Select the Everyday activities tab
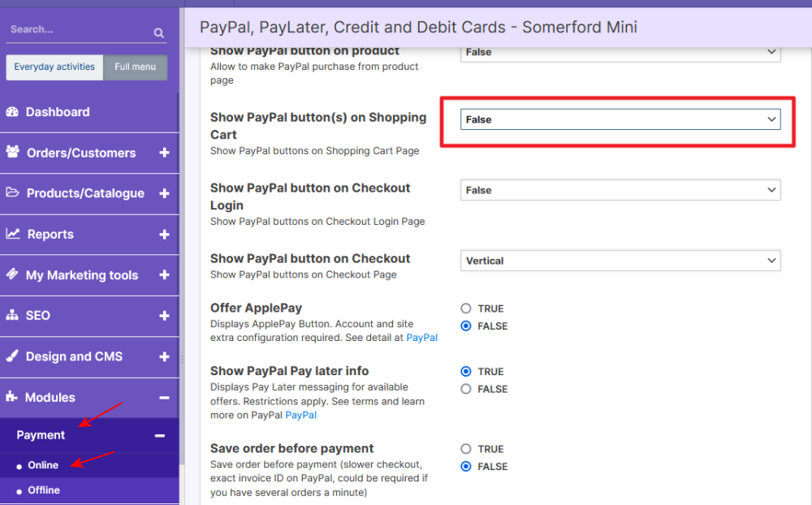This screenshot has width=812, height=505. (x=54, y=67)
